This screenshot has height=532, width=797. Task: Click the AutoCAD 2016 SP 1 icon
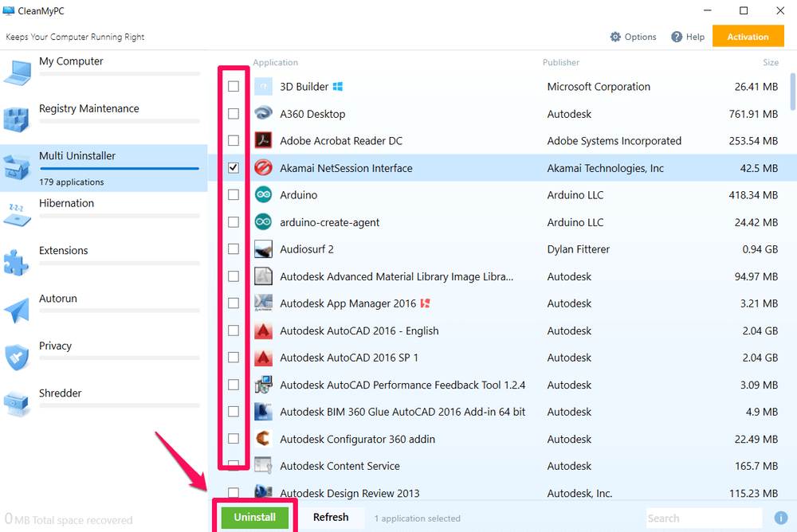[x=263, y=358]
